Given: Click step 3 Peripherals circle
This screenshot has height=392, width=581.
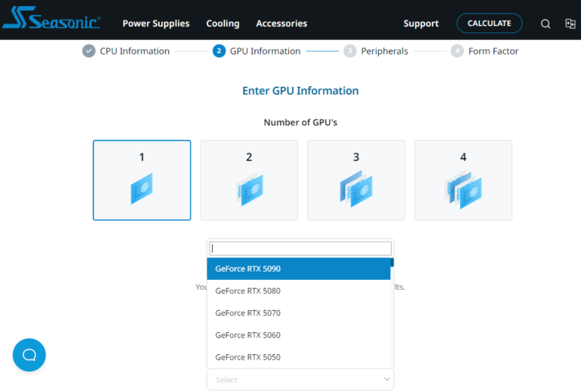Looking at the screenshot, I should (350, 51).
